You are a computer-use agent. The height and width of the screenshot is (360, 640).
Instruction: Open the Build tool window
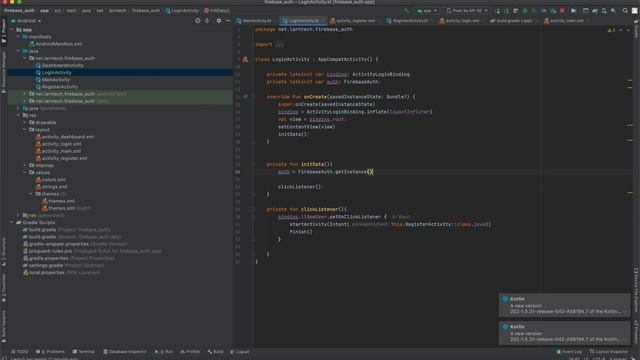(216, 351)
